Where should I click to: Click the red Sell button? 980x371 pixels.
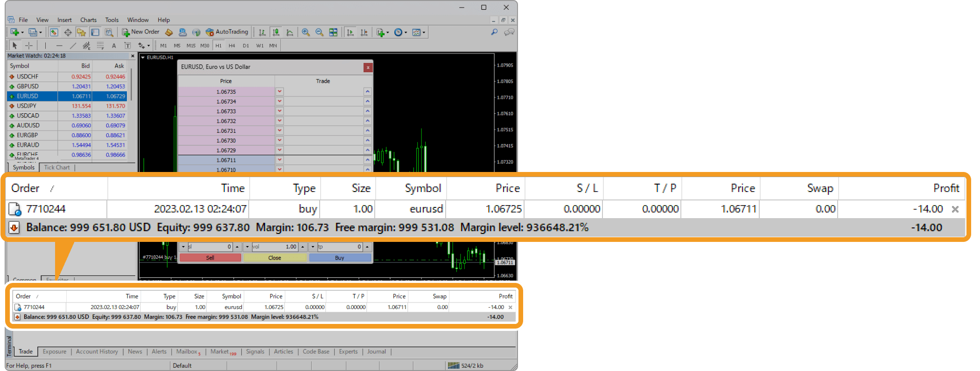click(210, 258)
